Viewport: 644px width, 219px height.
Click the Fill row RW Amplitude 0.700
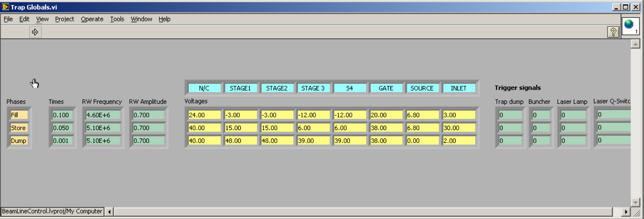(149, 115)
